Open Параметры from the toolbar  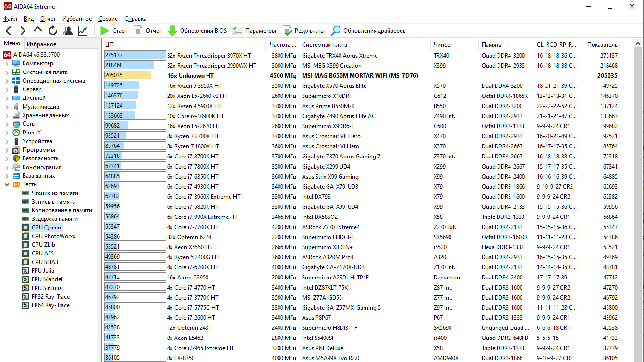click(254, 31)
